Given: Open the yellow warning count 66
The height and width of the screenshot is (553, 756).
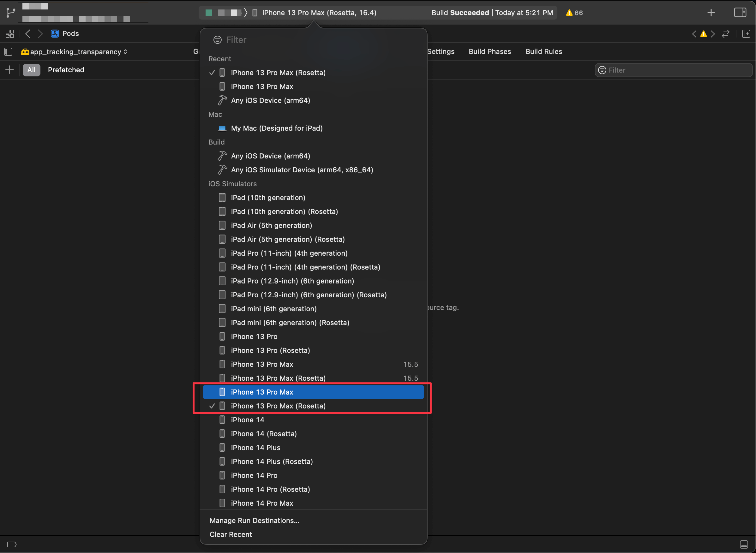Looking at the screenshot, I should click(574, 13).
